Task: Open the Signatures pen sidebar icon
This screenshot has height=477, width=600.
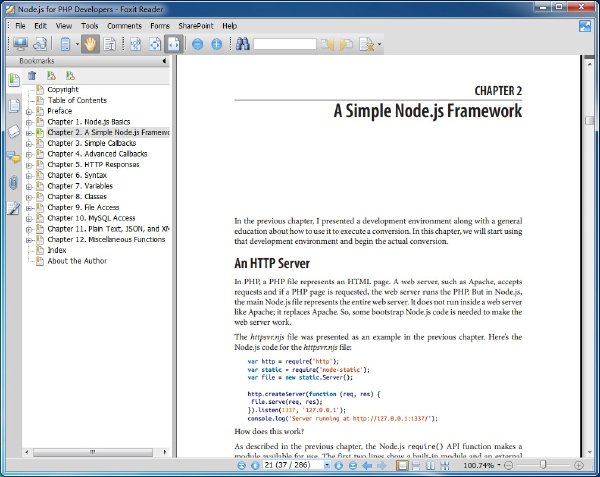Action: [13, 208]
